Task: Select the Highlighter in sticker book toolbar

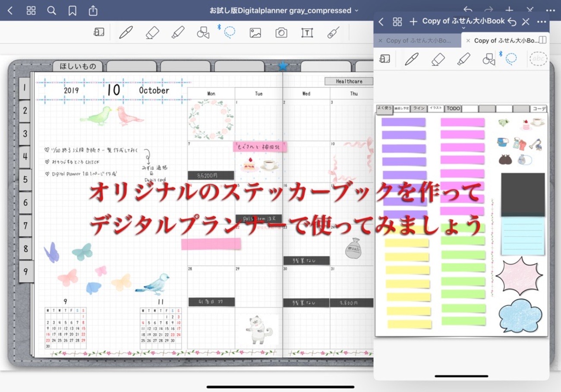Action: coord(463,59)
